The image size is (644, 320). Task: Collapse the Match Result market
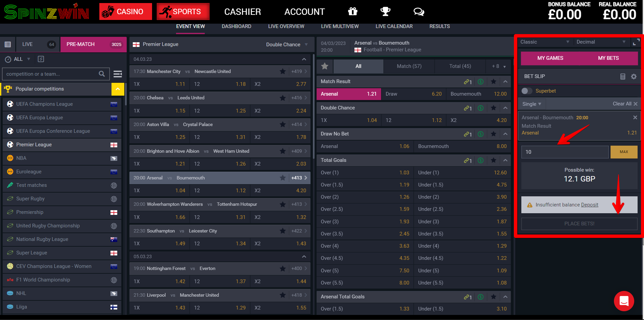click(505, 81)
